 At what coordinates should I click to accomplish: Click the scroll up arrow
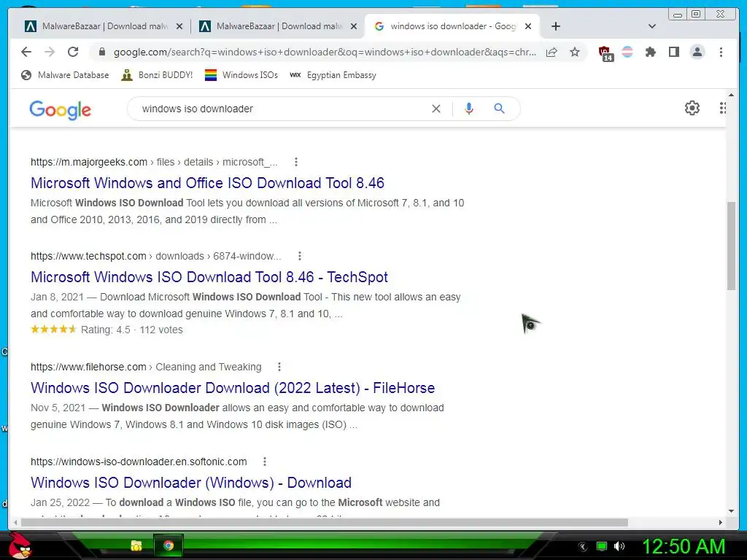click(731, 95)
